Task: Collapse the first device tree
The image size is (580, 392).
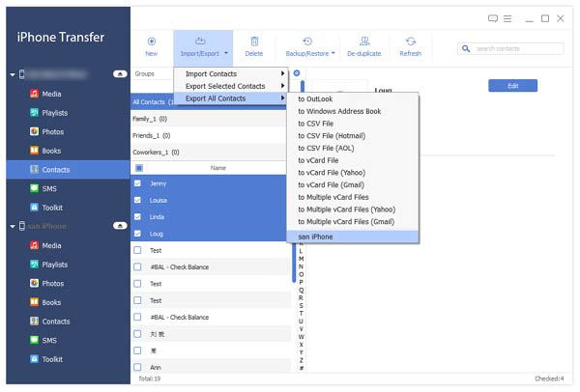Action: (13, 74)
